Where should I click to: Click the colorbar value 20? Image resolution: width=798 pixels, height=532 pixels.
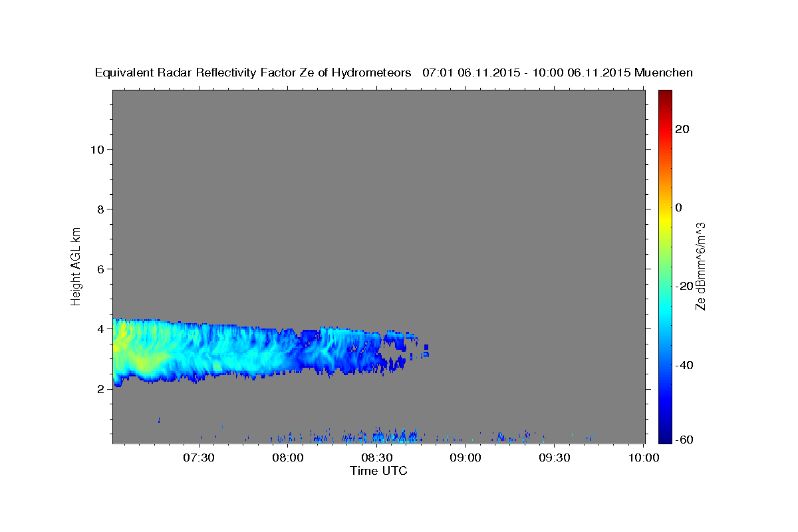coord(683,129)
